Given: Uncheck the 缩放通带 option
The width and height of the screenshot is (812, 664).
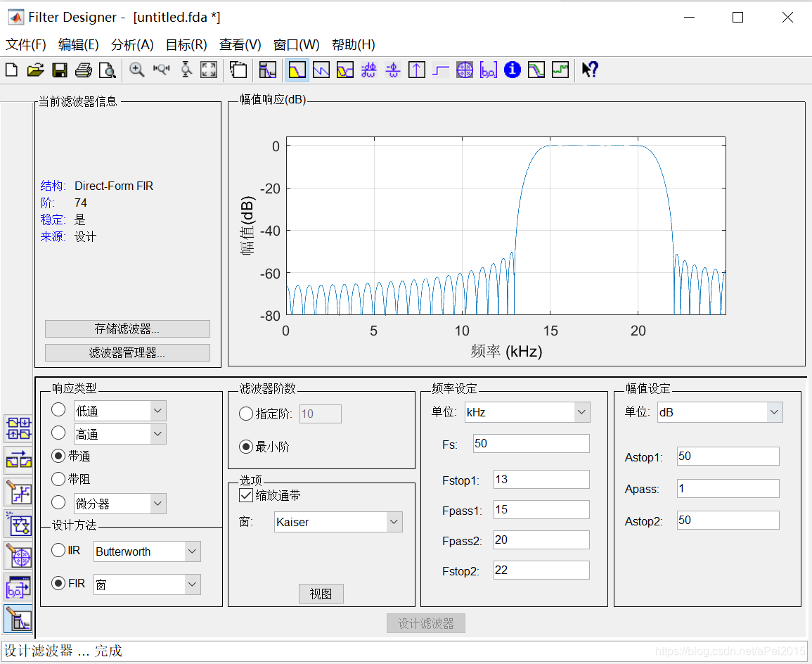Looking at the screenshot, I should point(246,495).
